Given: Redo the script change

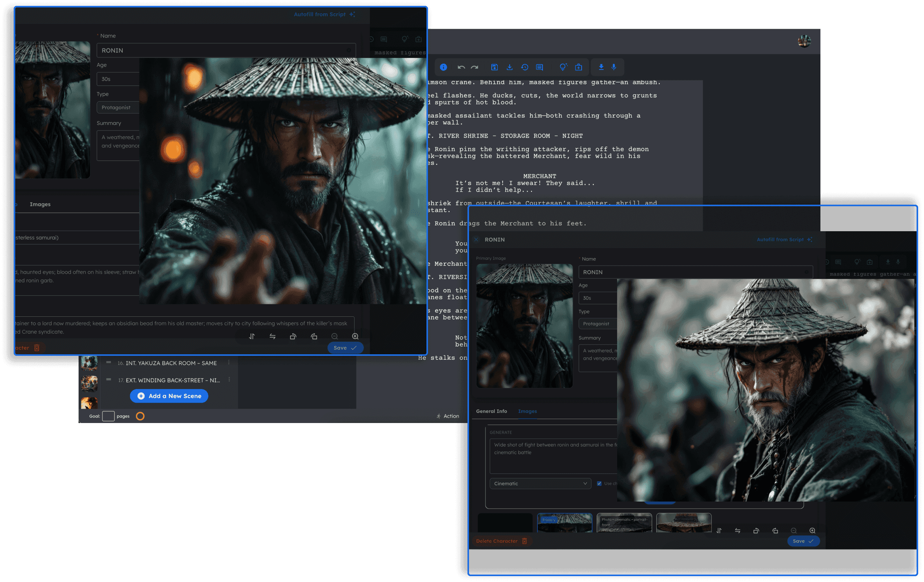Looking at the screenshot, I should point(474,67).
